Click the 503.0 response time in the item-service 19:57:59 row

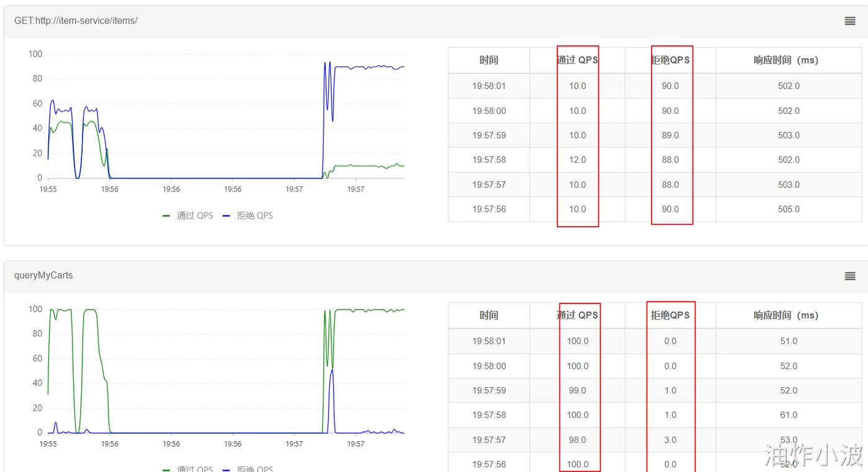click(x=789, y=135)
